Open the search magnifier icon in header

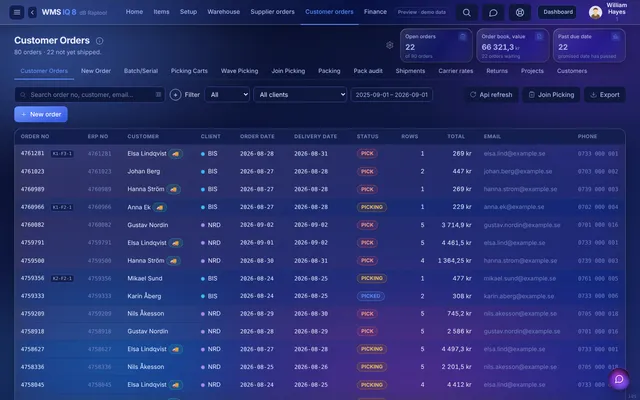[467, 13]
